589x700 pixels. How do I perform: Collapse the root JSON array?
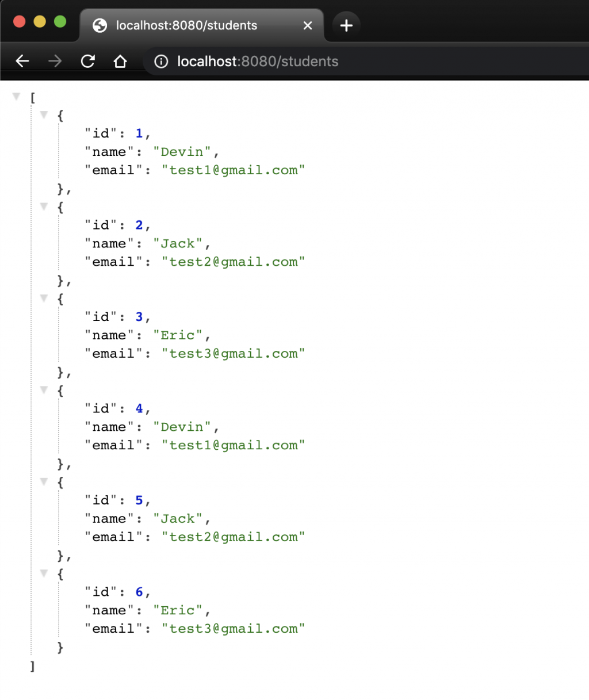[x=16, y=96]
